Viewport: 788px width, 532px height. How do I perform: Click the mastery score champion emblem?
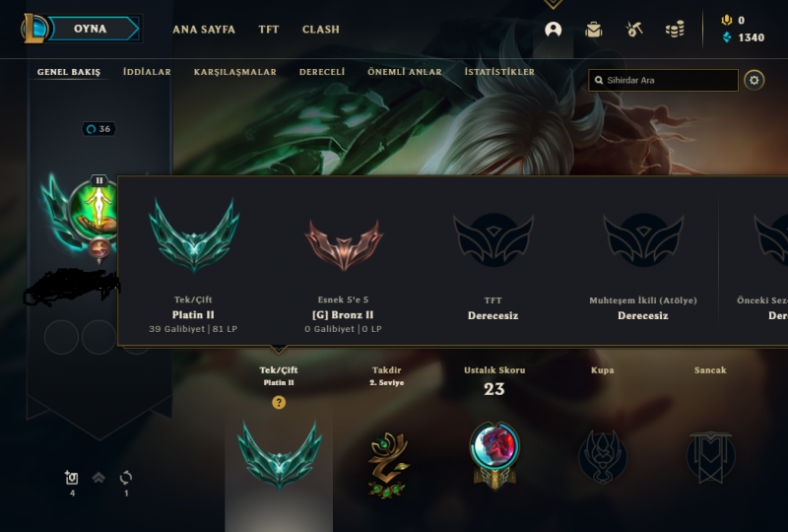pos(494,455)
